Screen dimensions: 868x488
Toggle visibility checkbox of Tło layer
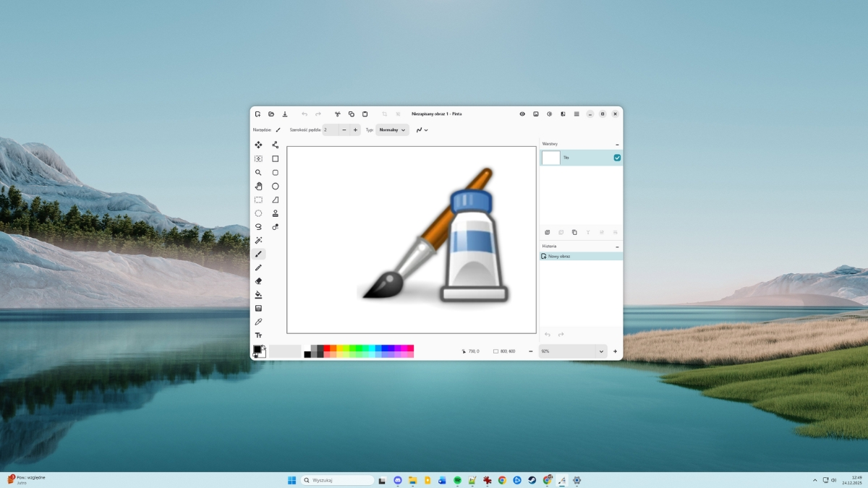pyautogui.click(x=617, y=158)
